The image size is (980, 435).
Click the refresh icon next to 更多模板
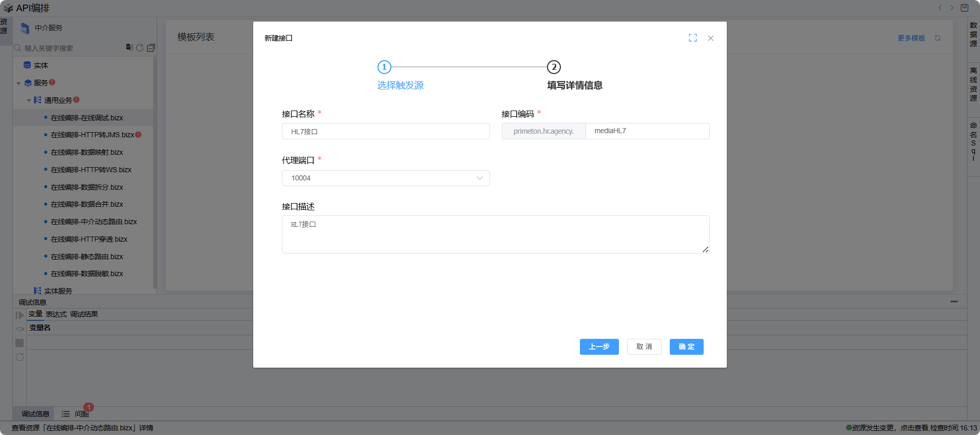(x=937, y=38)
